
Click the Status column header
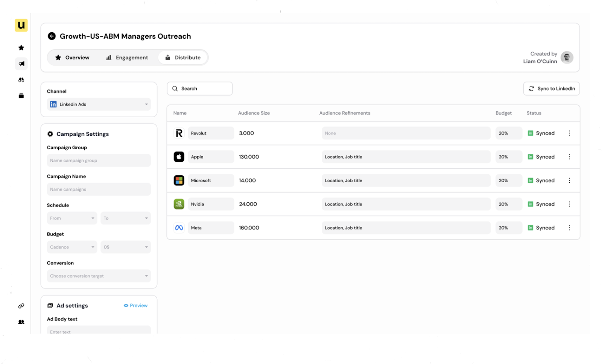[534, 113]
